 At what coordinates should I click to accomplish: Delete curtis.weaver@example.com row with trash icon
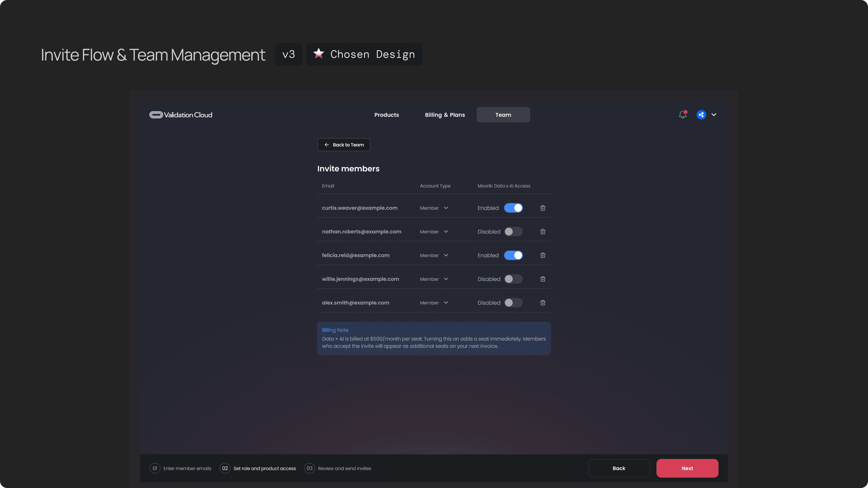coord(542,208)
